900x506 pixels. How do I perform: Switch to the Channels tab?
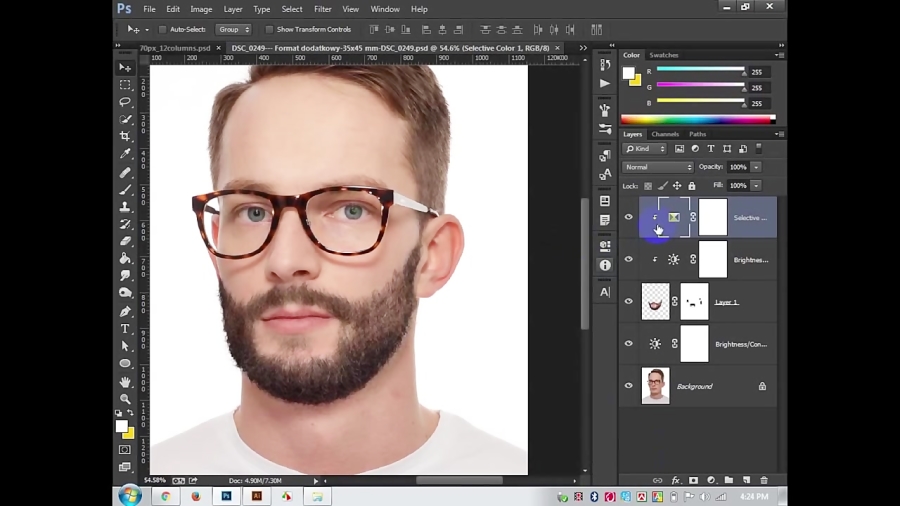pos(665,134)
